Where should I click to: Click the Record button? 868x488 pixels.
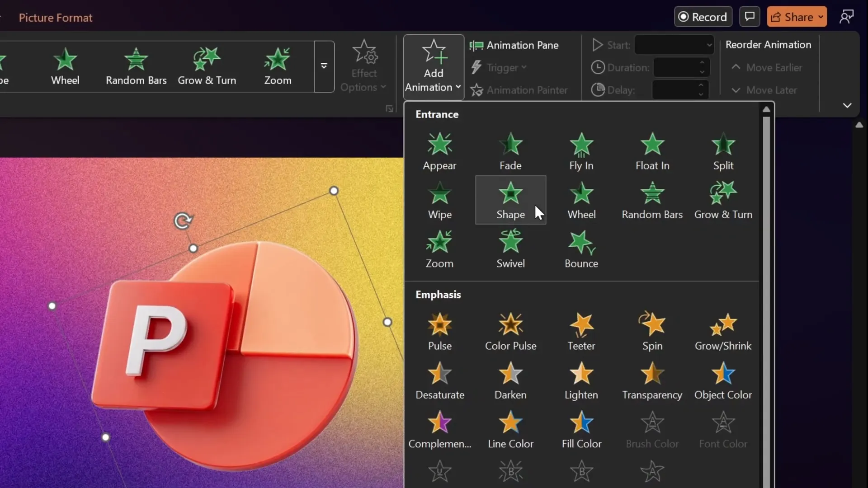703,17
